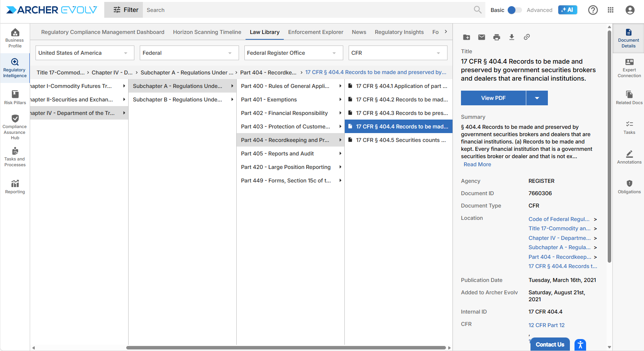Open the View PDF dropdown arrow
Screen dimensions: 644x351
[x=537, y=98]
